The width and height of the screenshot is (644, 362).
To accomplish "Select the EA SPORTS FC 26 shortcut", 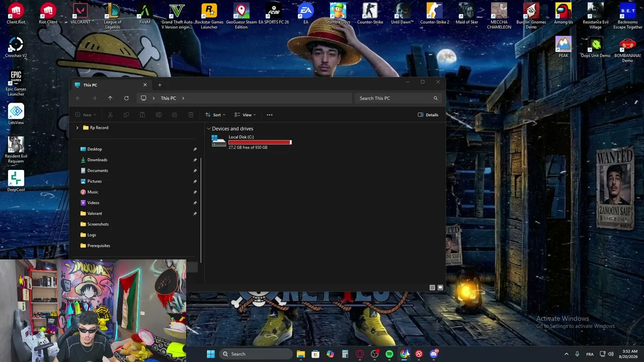I will 274,14.
